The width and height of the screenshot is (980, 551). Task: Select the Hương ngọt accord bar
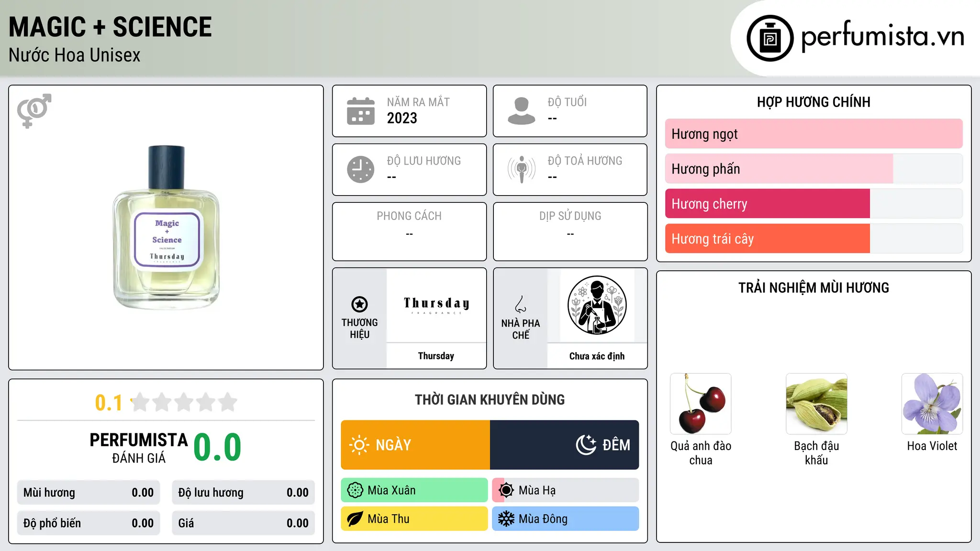click(x=813, y=134)
